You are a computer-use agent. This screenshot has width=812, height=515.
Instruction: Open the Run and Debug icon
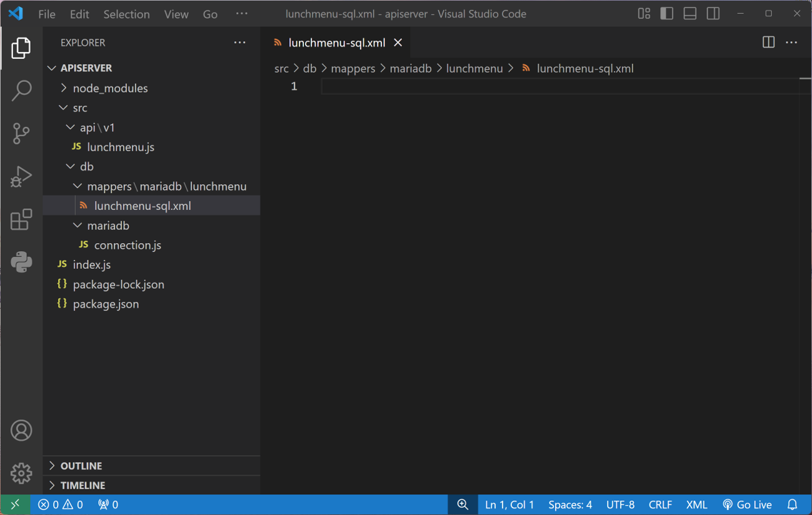[21, 176]
